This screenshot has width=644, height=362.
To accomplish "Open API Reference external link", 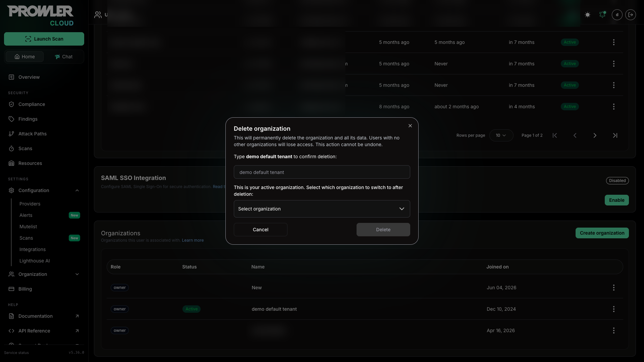I will pos(44,331).
